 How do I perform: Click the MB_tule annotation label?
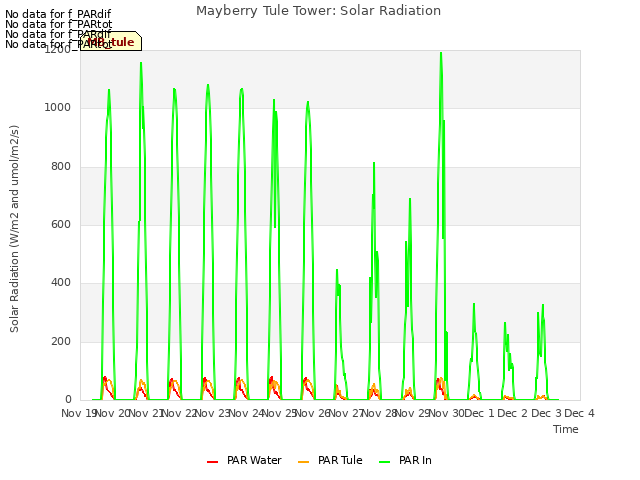tap(111, 41)
